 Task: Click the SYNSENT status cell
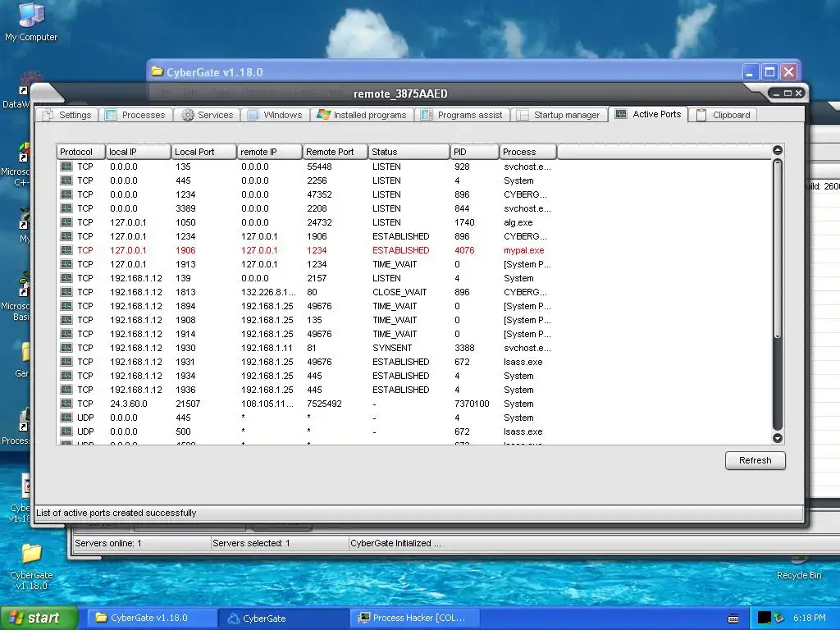click(392, 348)
